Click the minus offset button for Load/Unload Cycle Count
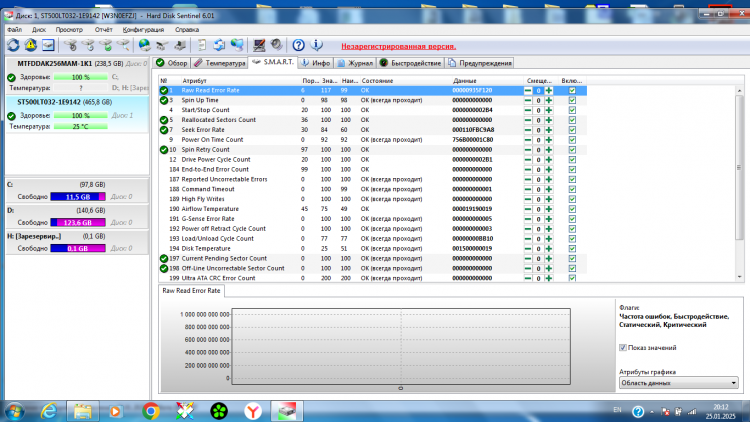 point(528,239)
